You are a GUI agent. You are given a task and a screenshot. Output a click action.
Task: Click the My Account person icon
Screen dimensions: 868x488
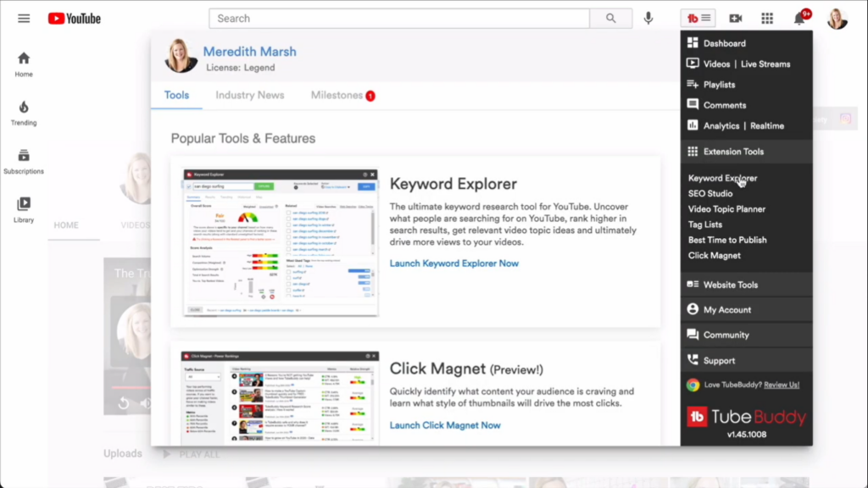pos(693,309)
